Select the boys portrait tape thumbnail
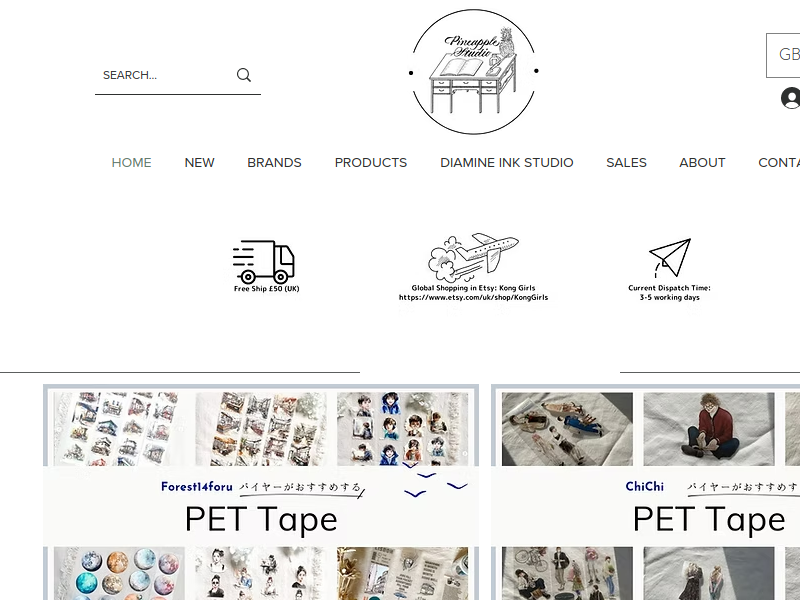Screen dimensions: 800x600 (x=403, y=429)
